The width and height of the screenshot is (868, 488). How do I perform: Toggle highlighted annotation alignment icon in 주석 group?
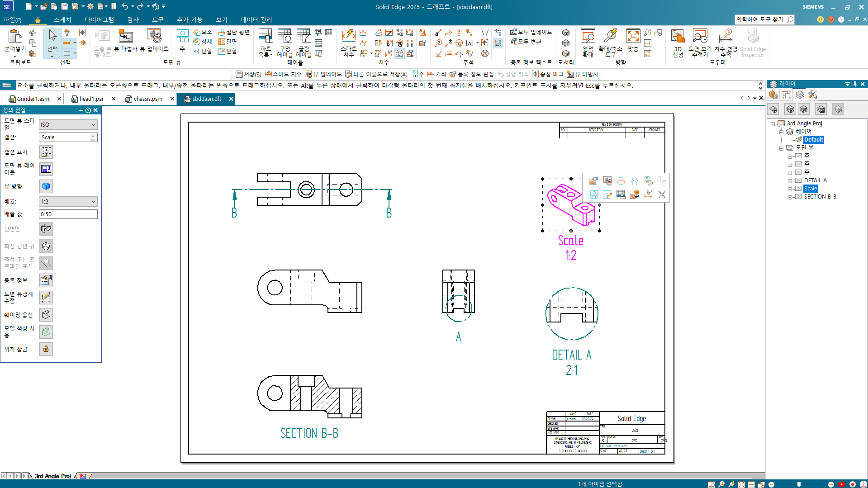click(498, 43)
